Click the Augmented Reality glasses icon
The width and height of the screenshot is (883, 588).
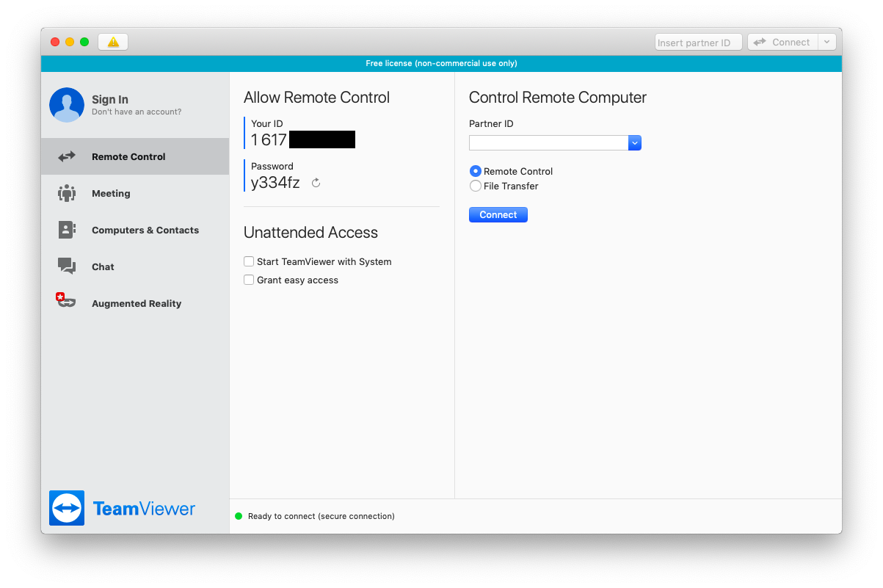click(66, 302)
